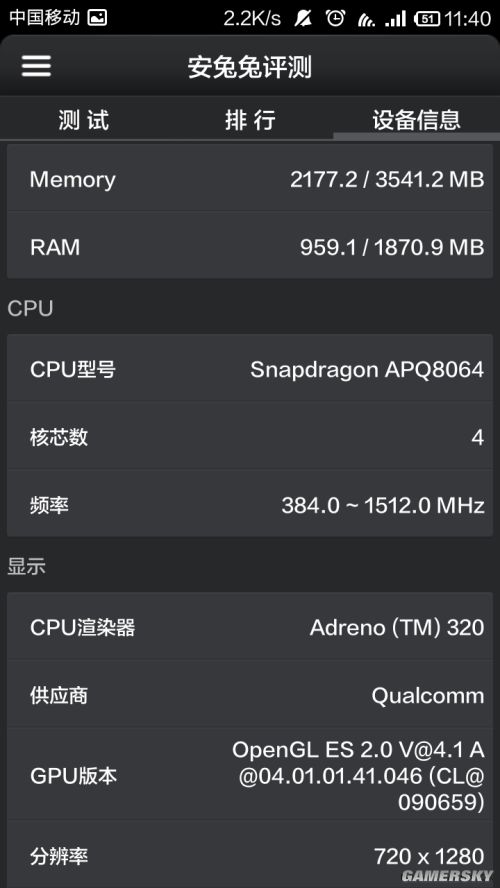Open the hamburger menu icon
Viewport: 500px width, 888px height.
click(x=36, y=66)
